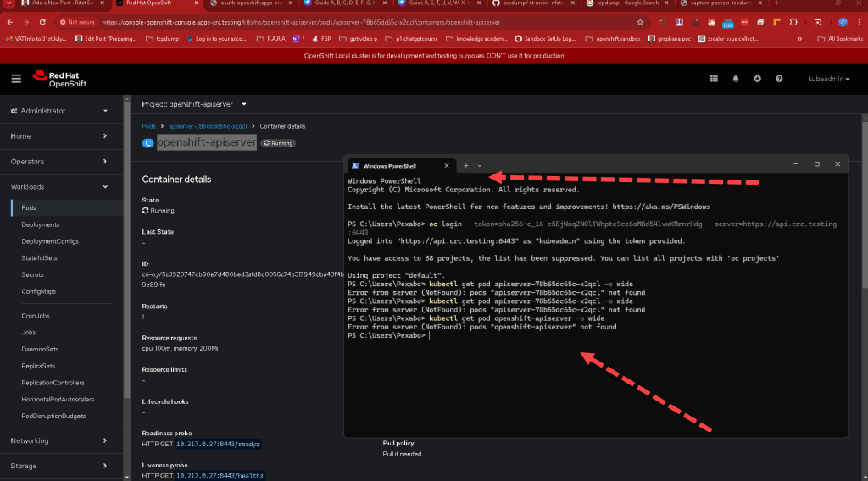
Task: Open the tcpdump bookmark folder
Action: point(162,39)
